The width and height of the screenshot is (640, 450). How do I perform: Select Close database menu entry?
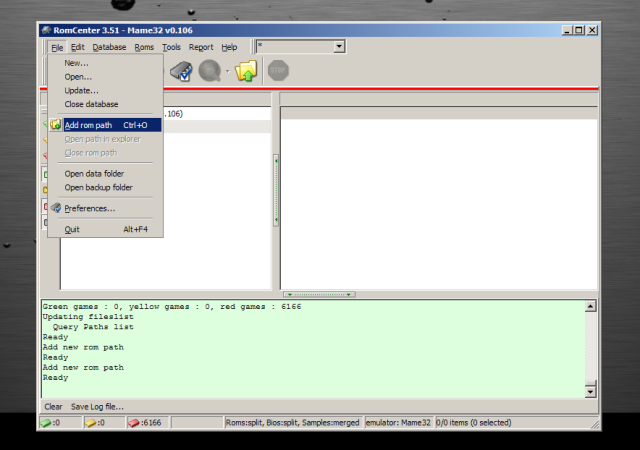[x=105, y=104]
